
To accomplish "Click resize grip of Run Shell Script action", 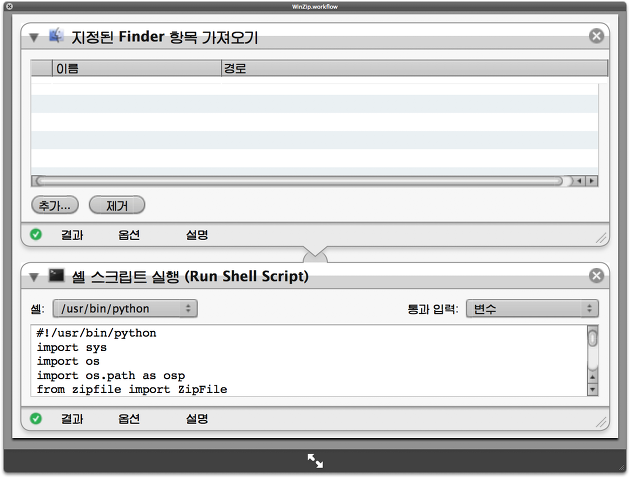I will click(601, 422).
